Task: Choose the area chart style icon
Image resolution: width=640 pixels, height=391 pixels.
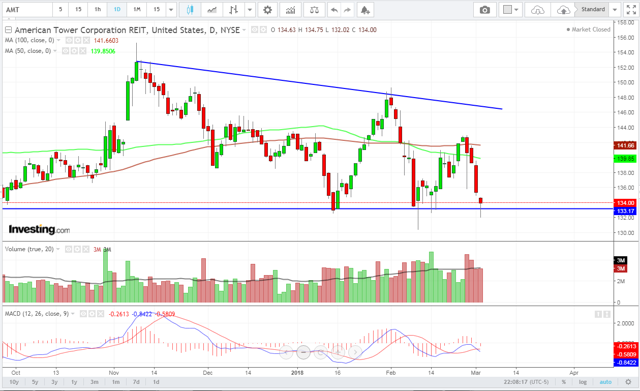Action: click(x=212, y=10)
